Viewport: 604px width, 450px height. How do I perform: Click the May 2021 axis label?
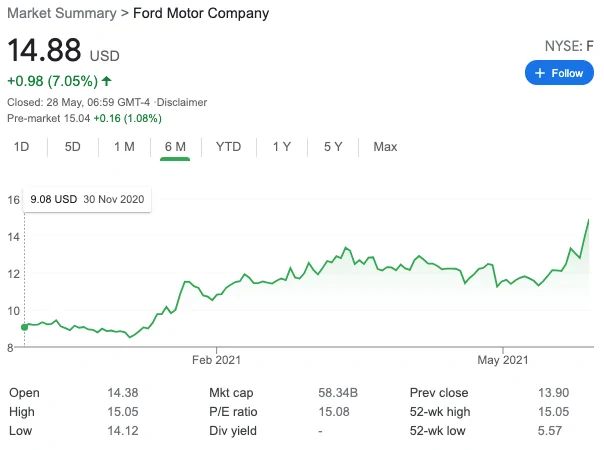(x=503, y=360)
